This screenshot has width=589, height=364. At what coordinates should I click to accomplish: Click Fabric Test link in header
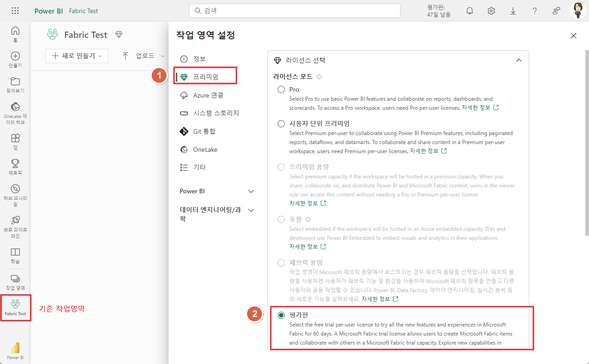point(84,11)
